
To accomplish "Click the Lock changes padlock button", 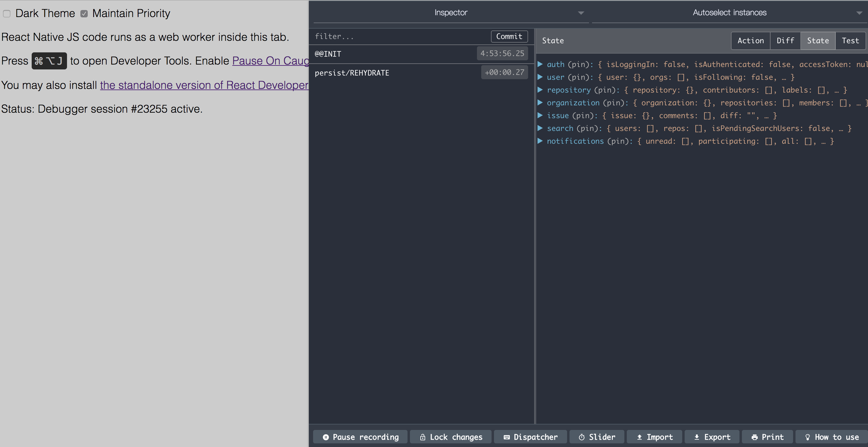I will (x=450, y=437).
